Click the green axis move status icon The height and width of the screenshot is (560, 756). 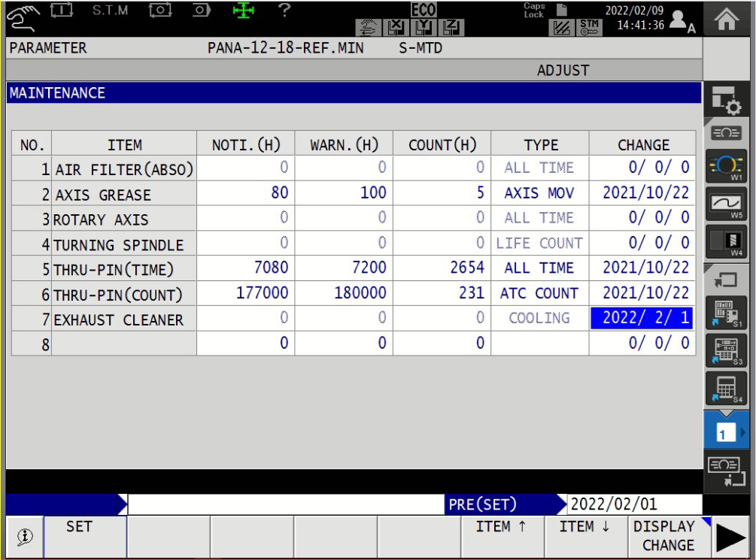coord(243,11)
